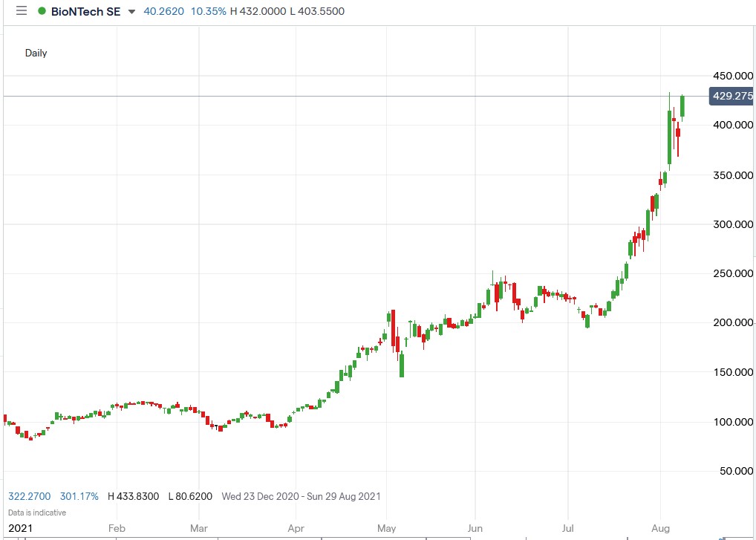Click the 150.000 price axis label
Viewport: 756px width, 540px height.
733,372
